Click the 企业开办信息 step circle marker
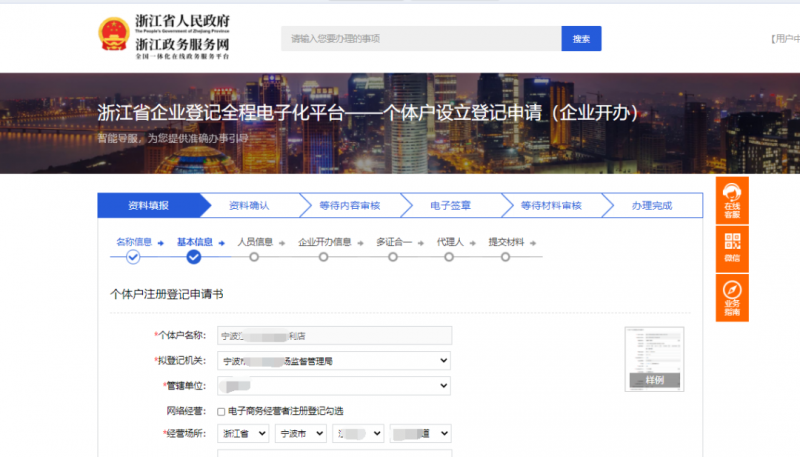Viewport: 800px width, 457px height. pos(323,257)
